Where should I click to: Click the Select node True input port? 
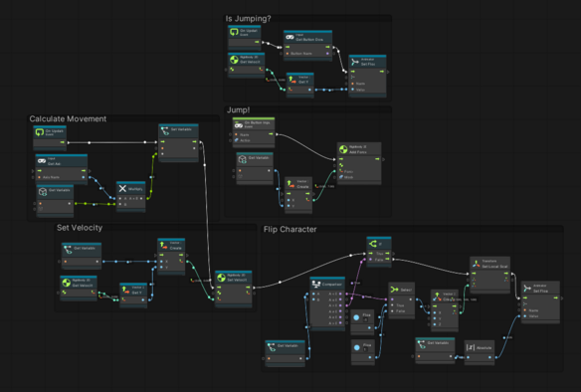392,305
